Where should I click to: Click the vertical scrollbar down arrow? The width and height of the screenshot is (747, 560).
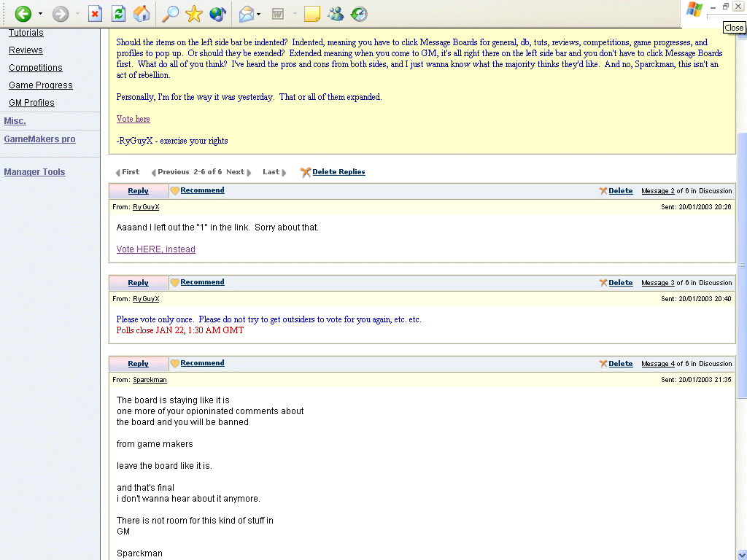[x=742, y=554]
